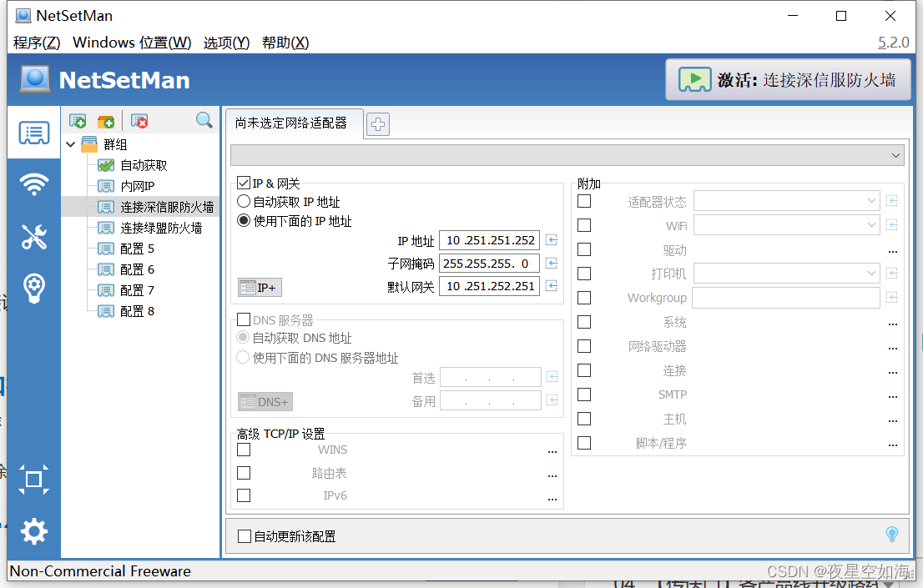Select 使用下面的 IP 地址 radio button
Viewport: 923px width, 588px height.
pos(244,221)
